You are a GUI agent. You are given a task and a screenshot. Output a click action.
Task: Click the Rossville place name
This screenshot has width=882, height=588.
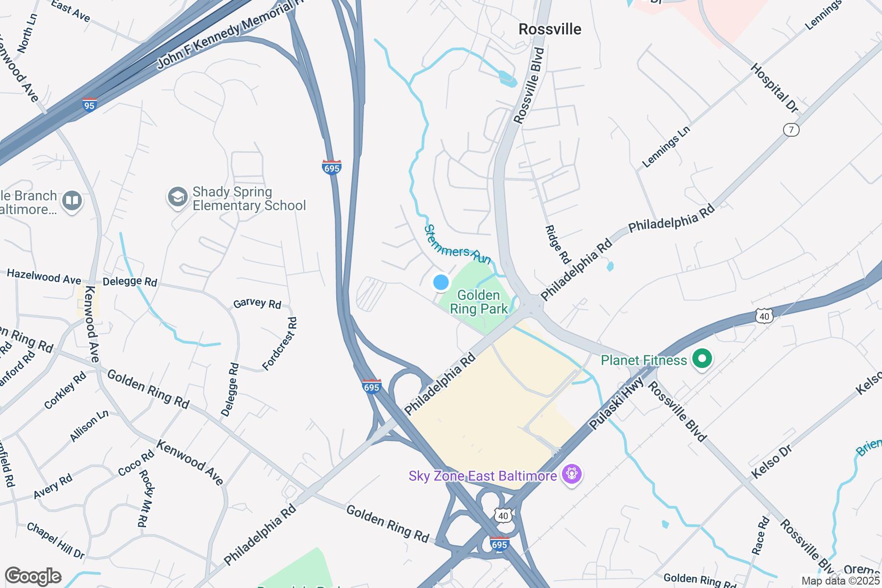[550, 29]
